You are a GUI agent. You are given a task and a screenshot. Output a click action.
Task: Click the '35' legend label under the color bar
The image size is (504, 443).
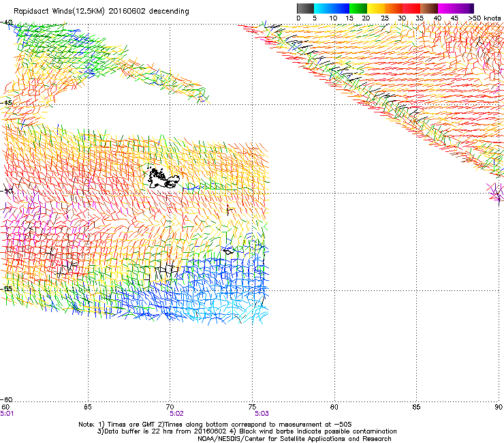click(x=420, y=18)
